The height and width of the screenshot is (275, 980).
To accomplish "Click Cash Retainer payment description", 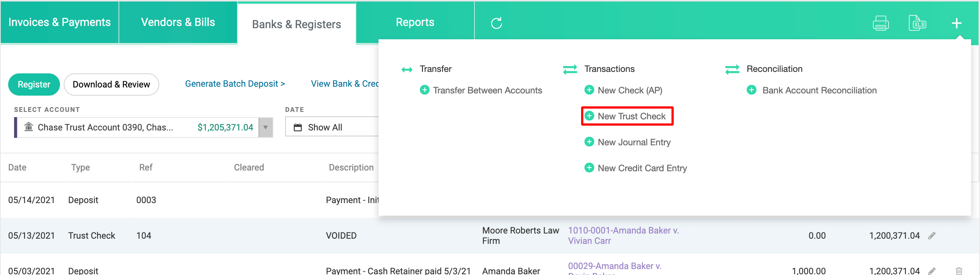I will click(398, 271).
